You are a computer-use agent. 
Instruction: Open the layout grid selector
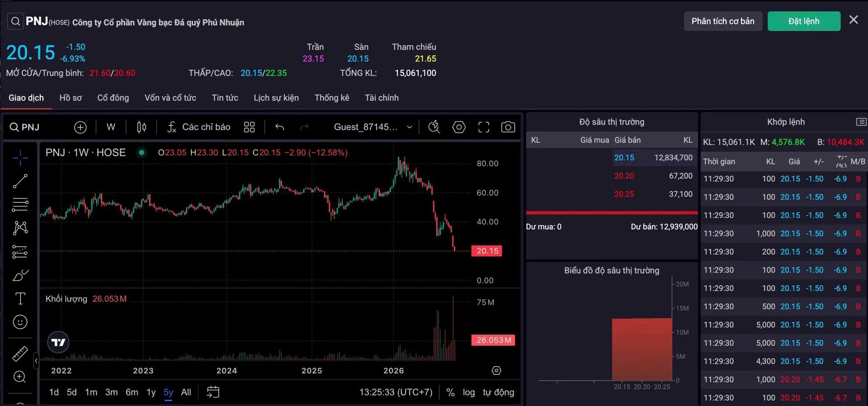click(x=249, y=128)
